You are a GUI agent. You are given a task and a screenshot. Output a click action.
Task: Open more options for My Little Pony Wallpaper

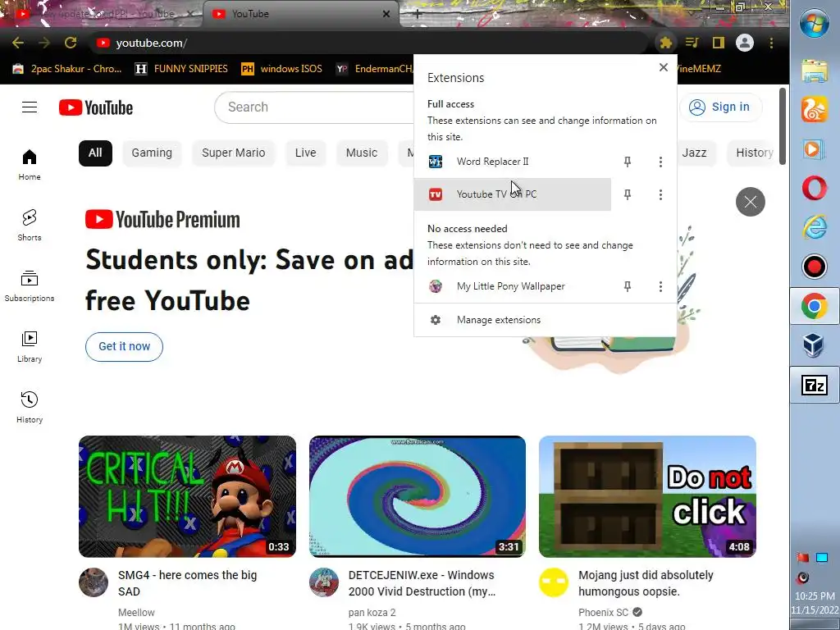[x=660, y=286]
